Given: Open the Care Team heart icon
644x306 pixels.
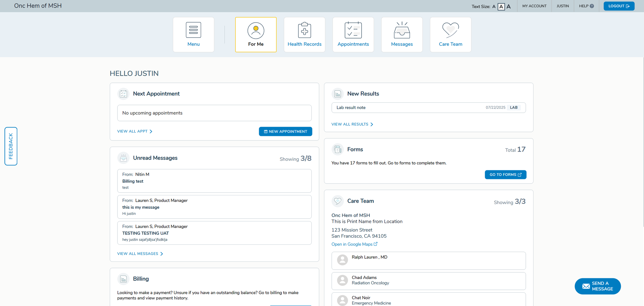Looking at the screenshot, I should pos(450,30).
